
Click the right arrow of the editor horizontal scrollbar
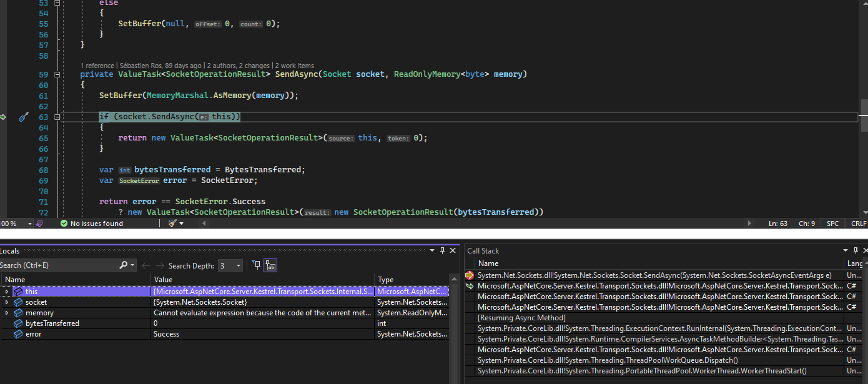tap(749, 223)
